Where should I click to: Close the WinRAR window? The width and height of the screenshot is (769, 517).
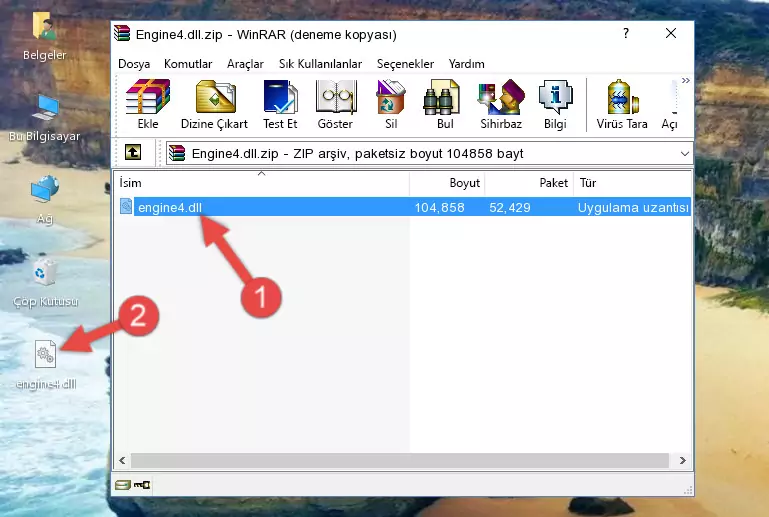coord(671,33)
